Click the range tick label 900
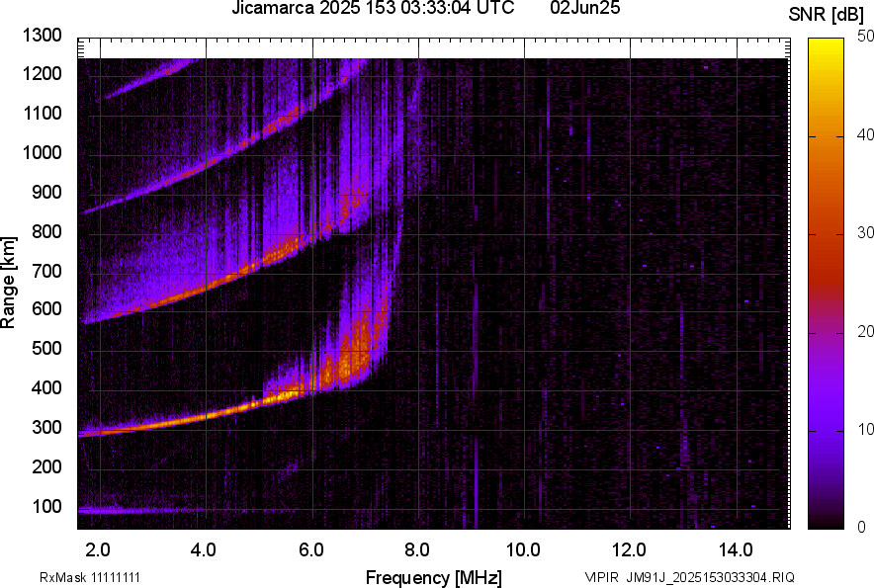This screenshot has width=874, height=588. coord(46,192)
